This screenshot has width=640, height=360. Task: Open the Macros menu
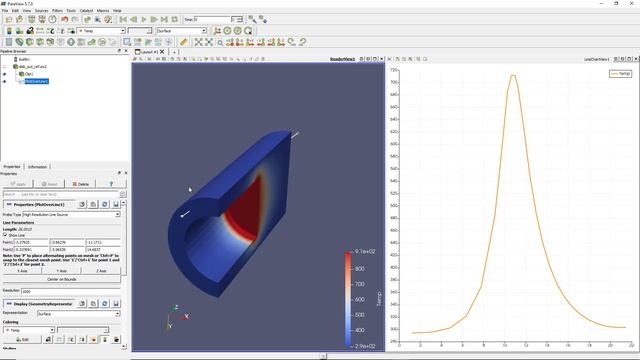(x=102, y=11)
